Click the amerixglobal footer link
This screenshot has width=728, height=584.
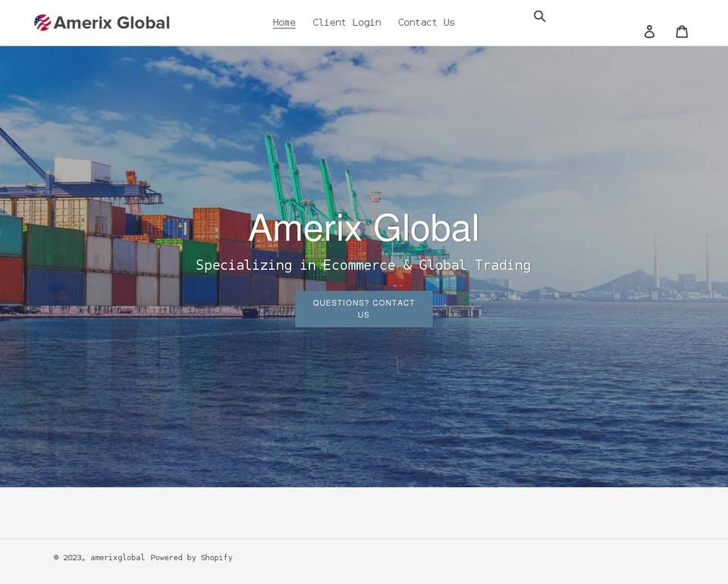pos(118,557)
